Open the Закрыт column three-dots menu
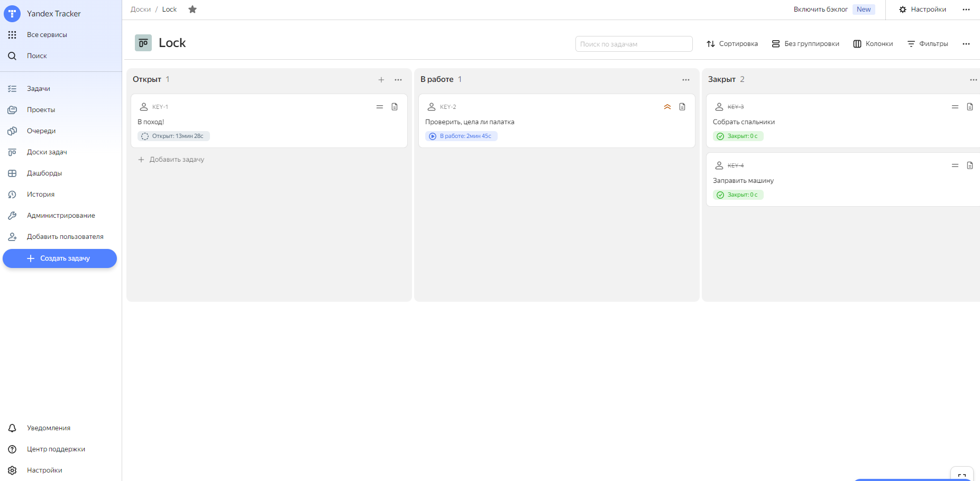This screenshot has width=980, height=481. click(974, 80)
